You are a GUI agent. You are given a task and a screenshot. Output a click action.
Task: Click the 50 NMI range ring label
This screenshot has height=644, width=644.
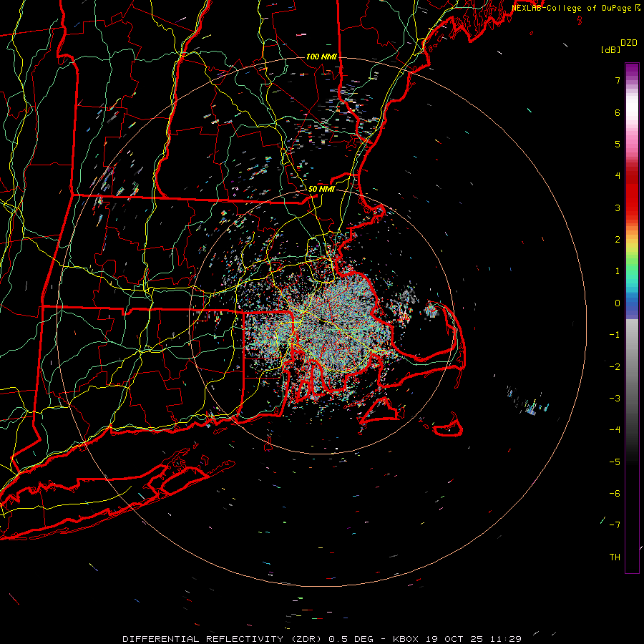coord(321,189)
